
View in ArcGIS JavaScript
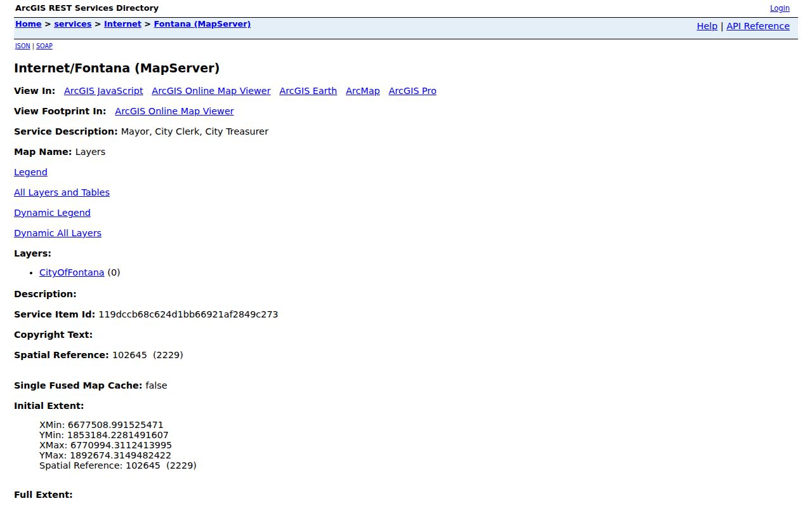[103, 91]
